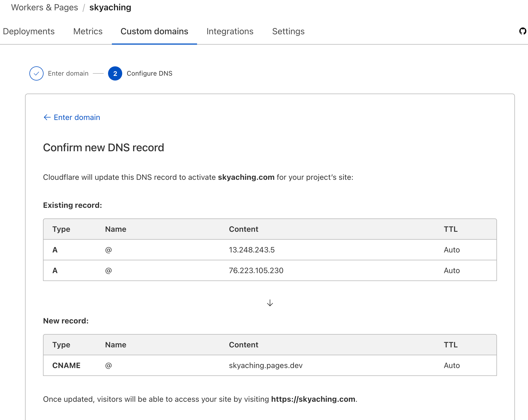Switch to the Deployments tab
This screenshot has height=420, width=528.
pos(29,31)
